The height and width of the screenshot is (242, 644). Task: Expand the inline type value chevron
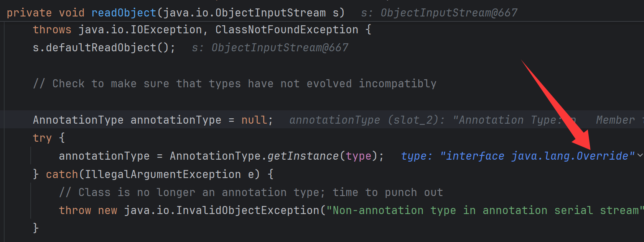(640, 155)
